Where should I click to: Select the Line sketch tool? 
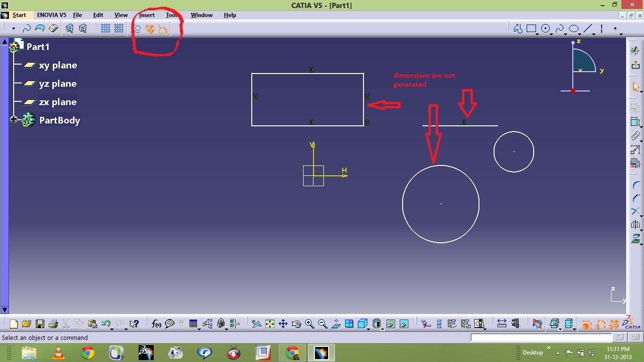[x=587, y=29]
